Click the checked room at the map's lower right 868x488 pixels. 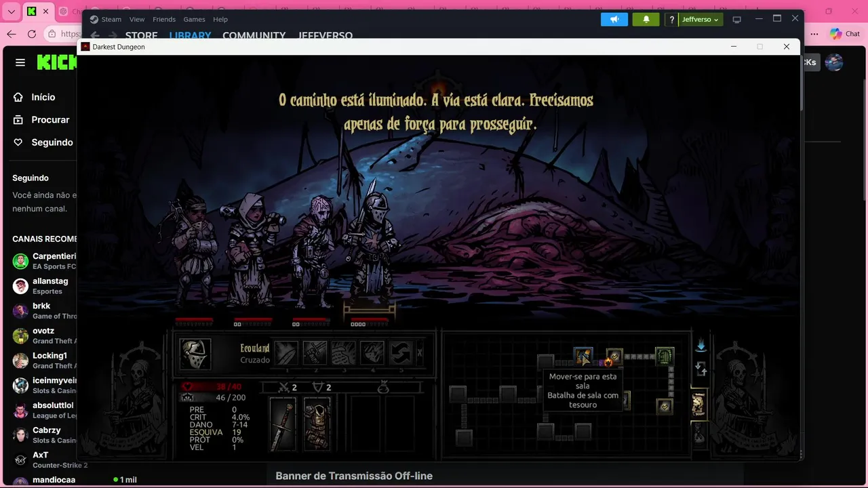click(665, 406)
